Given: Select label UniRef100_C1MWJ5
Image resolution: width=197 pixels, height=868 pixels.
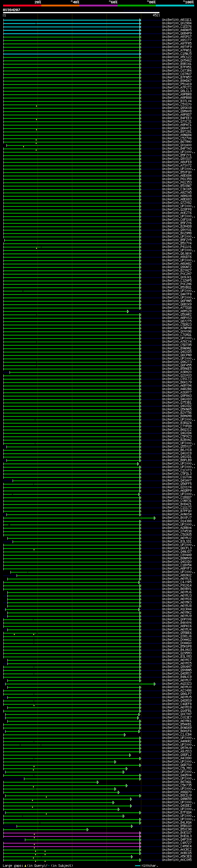Looking at the screenshot, I should point(177,54).
